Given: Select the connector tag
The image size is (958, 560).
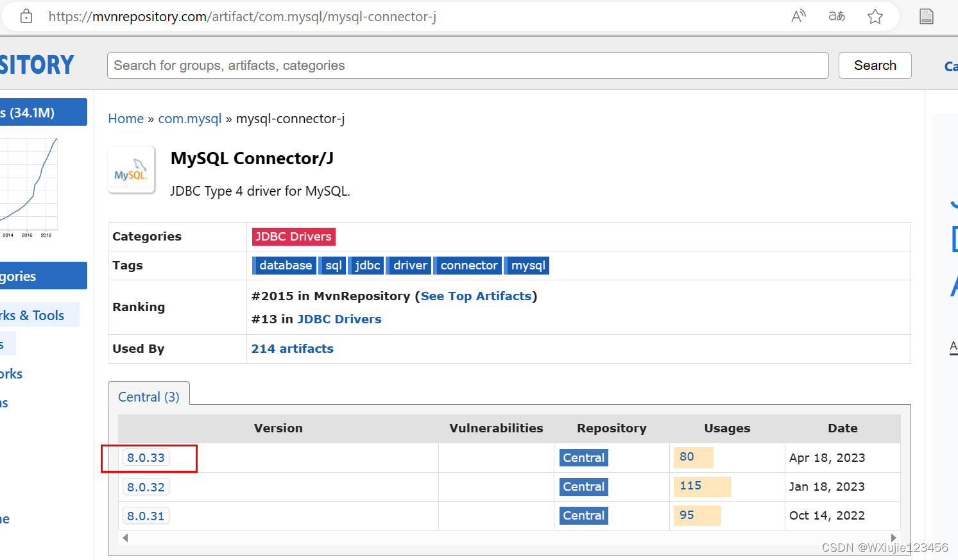Looking at the screenshot, I should [468, 266].
